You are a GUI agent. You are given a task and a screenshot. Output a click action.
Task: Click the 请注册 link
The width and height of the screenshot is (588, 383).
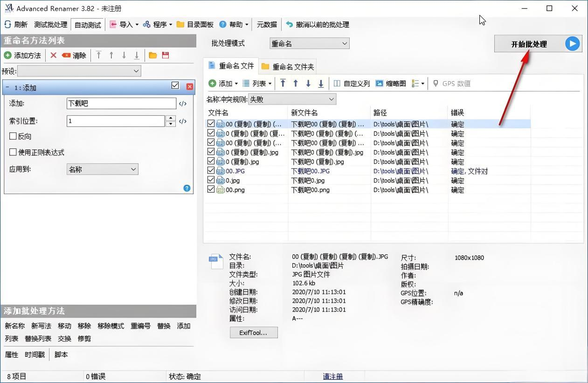pyautogui.click(x=332, y=376)
